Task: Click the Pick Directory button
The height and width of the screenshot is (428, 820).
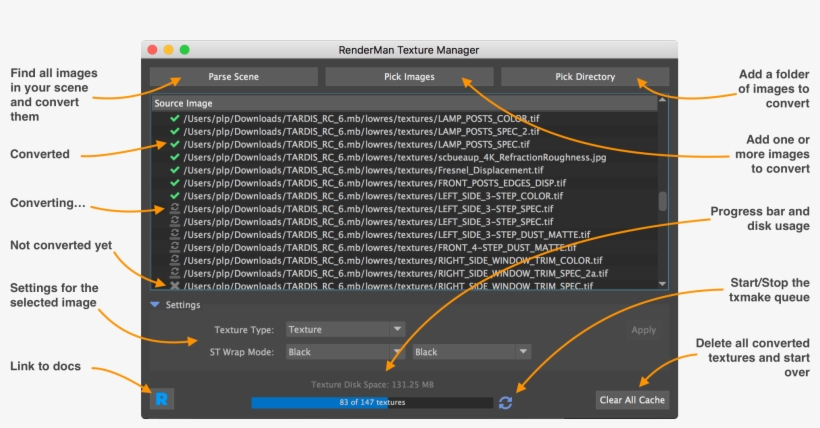Action: tap(585, 76)
